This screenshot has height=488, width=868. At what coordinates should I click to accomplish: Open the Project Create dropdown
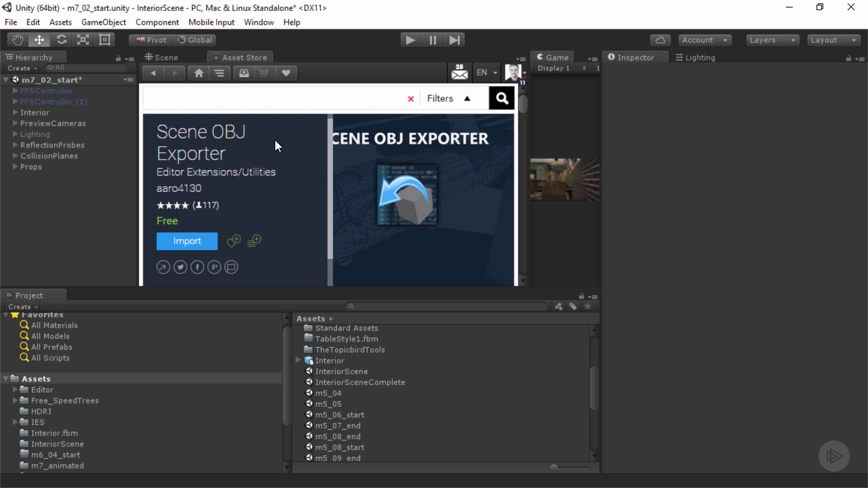tap(22, 307)
